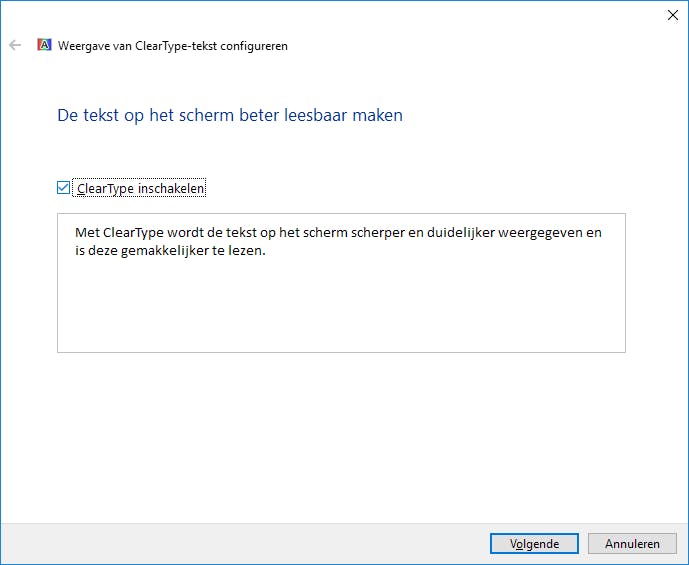Close the ClearType configuration window
689x565 pixels.
[670, 15]
